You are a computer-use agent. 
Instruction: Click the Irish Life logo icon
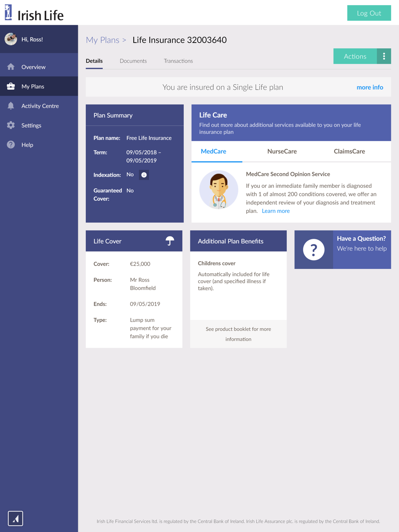8,12
